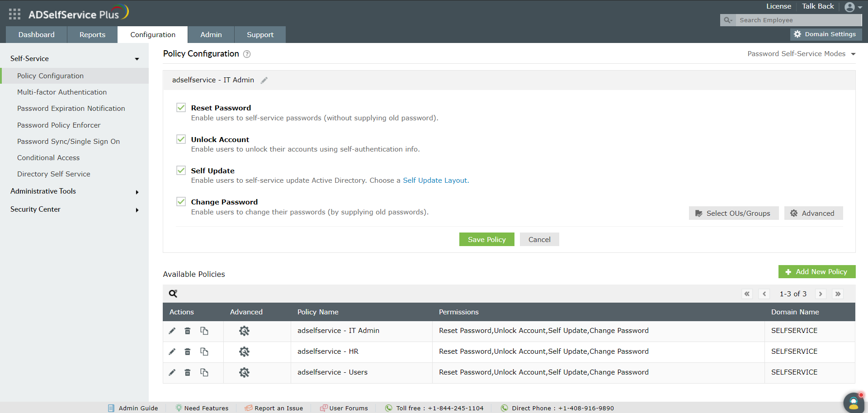Click Domain Settings button
868x413 pixels.
[826, 34]
